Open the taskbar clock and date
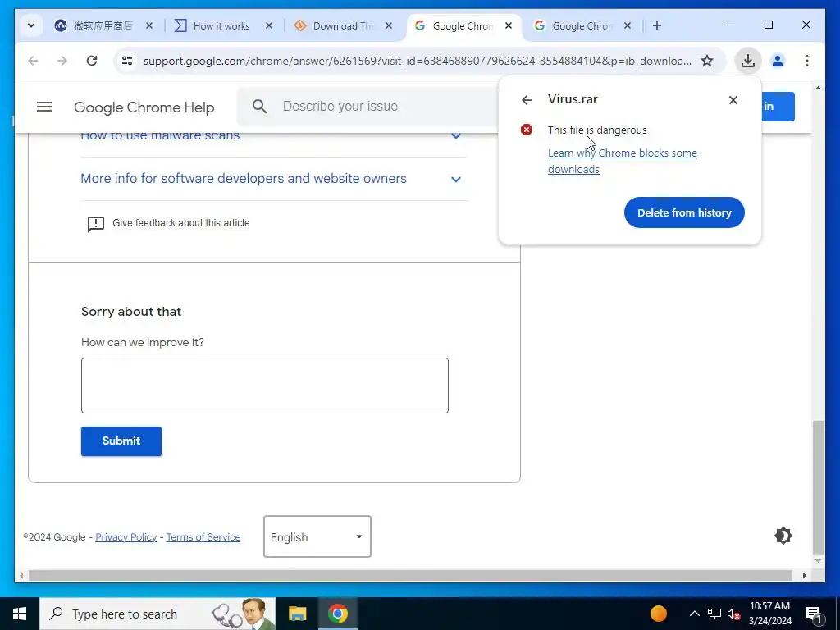 [x=769, y=614]
